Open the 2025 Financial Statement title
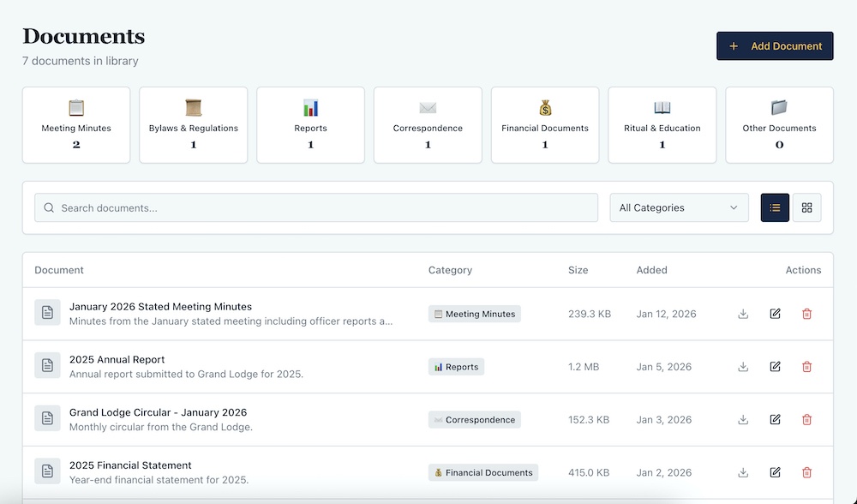The image size is (857, 504). click(x=130, y=465)
